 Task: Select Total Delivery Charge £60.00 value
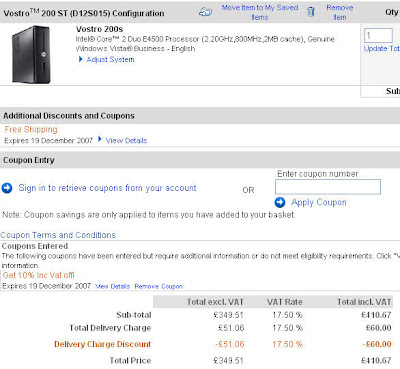coord(378,328)
